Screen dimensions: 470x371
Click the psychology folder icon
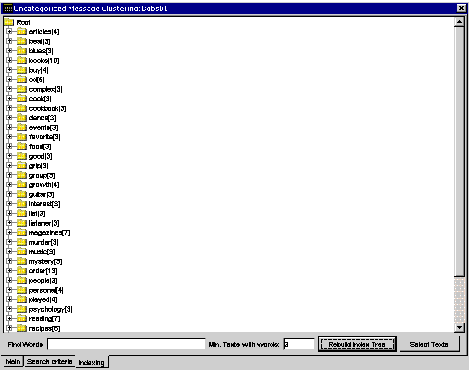[x=22, y=309]
